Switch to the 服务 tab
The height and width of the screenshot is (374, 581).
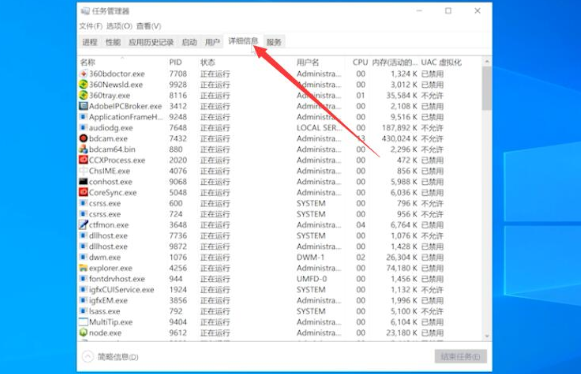274,42
